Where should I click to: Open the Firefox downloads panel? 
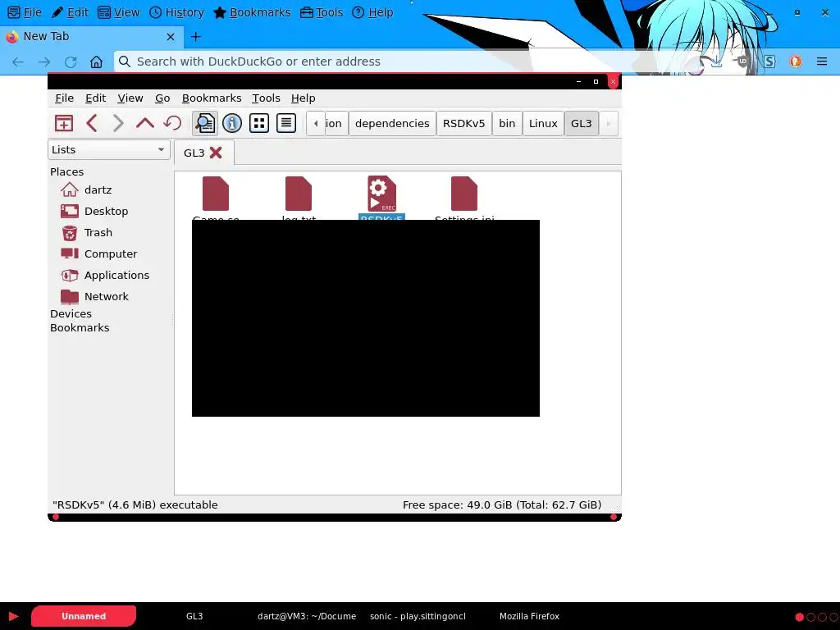(716, 62)
